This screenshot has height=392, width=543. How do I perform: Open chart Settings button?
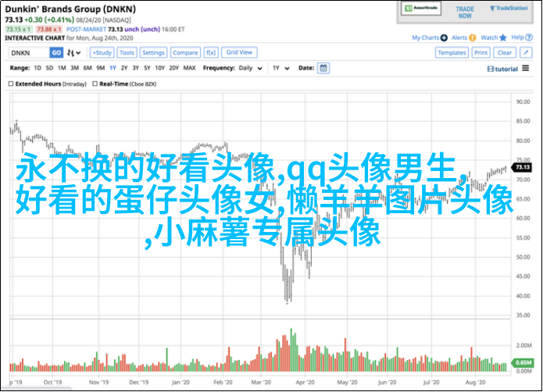(x=153, y=52)
